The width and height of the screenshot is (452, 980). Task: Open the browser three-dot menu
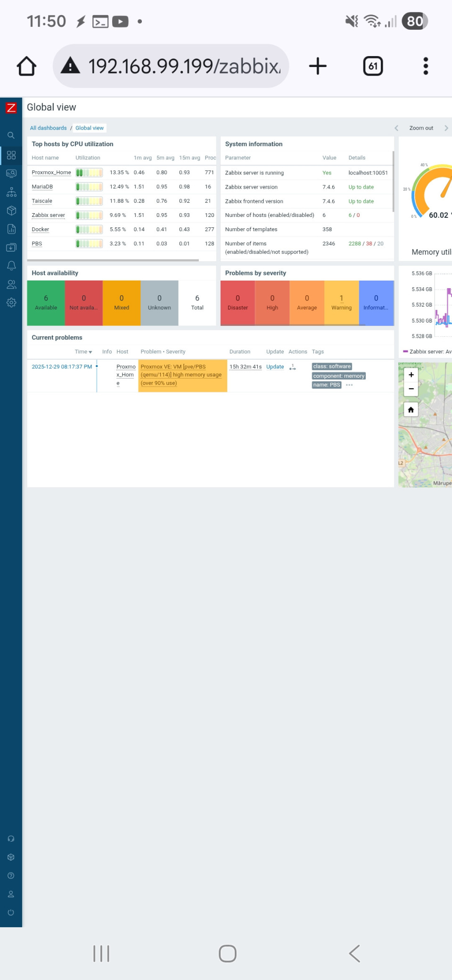(426, 66)
